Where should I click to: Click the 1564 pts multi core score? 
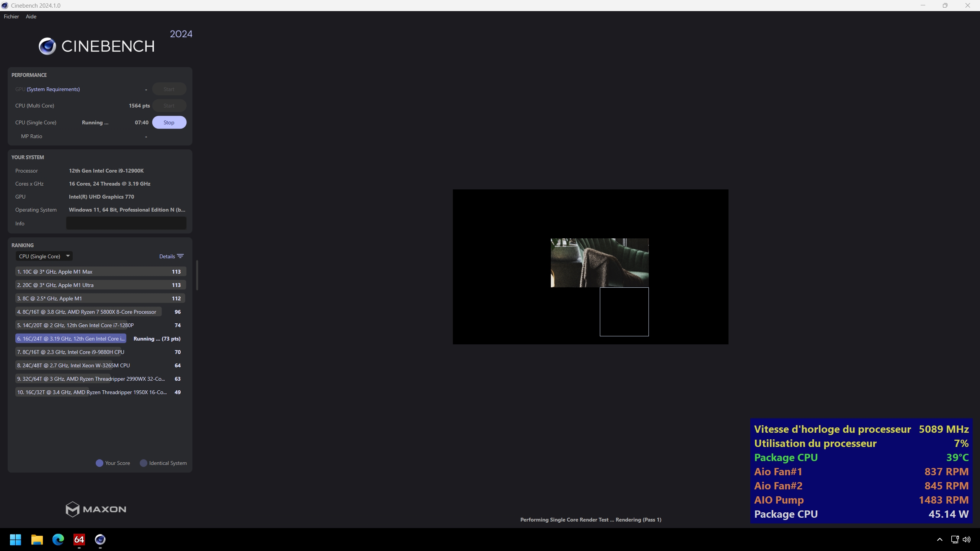point(139,106)
